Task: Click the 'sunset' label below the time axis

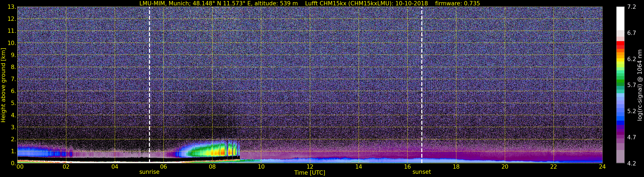Action: coord(421,172)
